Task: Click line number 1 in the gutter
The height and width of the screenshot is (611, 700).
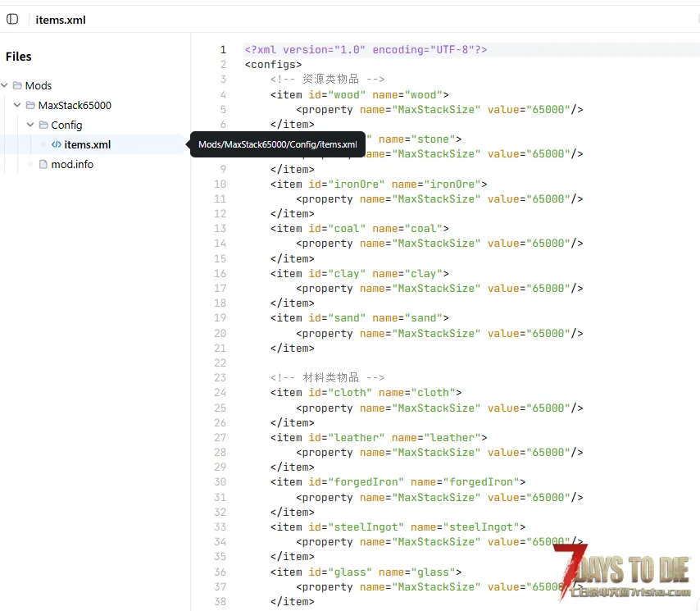Action: [222, 50]
